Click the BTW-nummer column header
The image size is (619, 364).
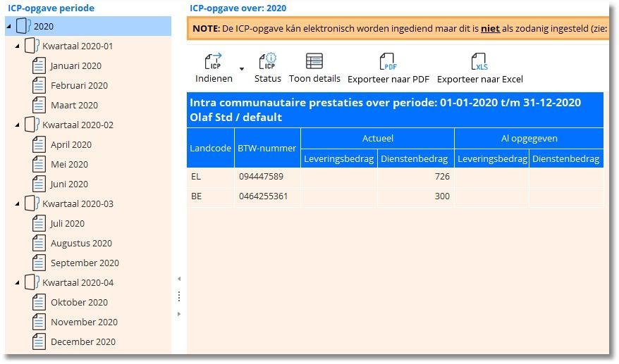(x=267, y=148)
